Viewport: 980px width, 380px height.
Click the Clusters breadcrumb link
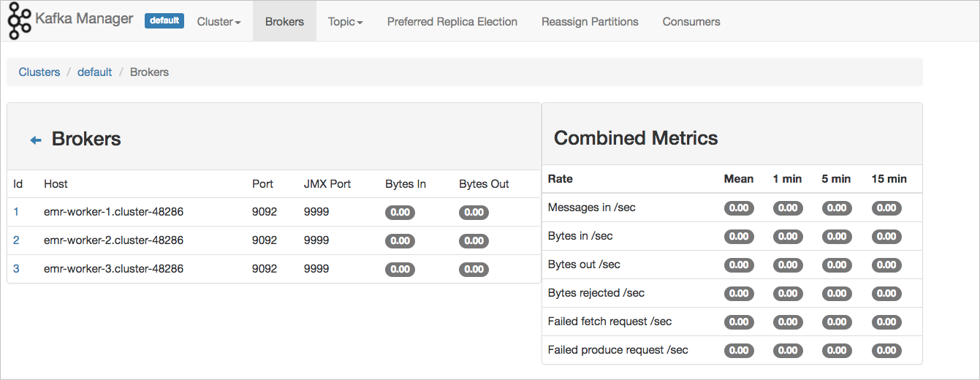pos(39,72)
